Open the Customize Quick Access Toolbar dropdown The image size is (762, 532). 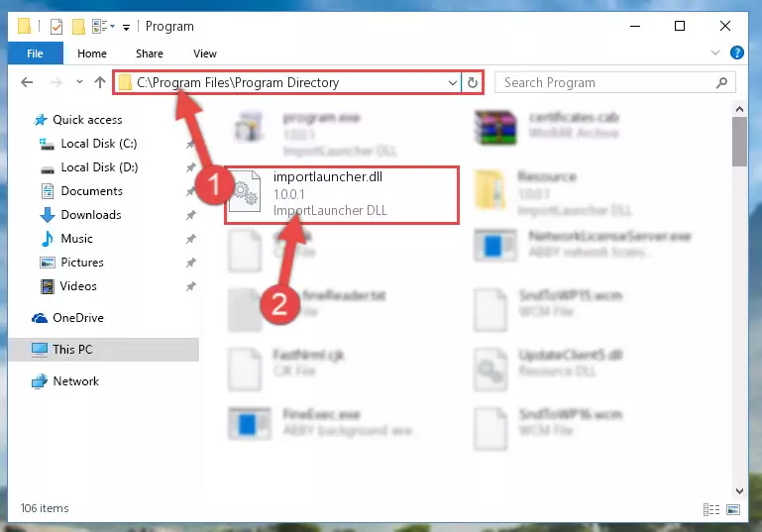point(127,27)
